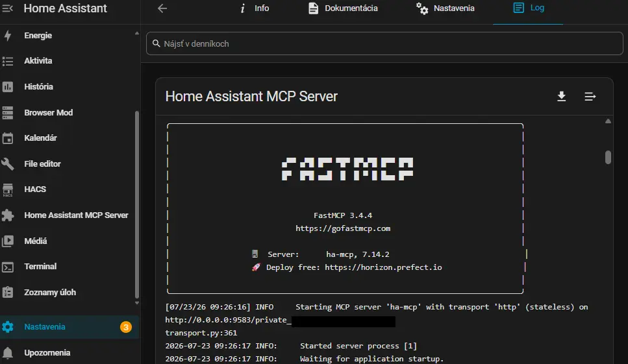Image resolution: width=628 pixels, height=364 pixels.
Task: Click the Log tab text-box icon
Action: 518,8
